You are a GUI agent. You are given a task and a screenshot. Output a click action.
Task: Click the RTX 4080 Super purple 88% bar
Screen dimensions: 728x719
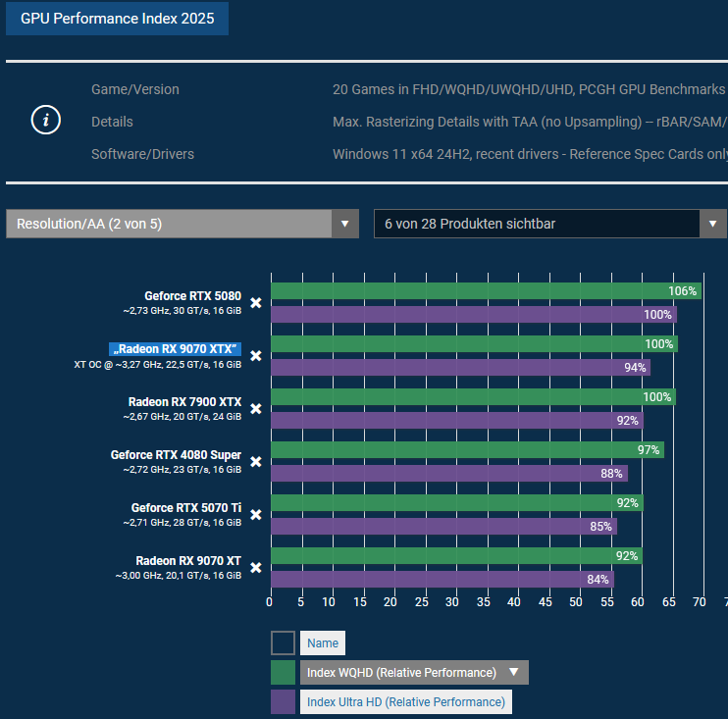click(449, 473)
